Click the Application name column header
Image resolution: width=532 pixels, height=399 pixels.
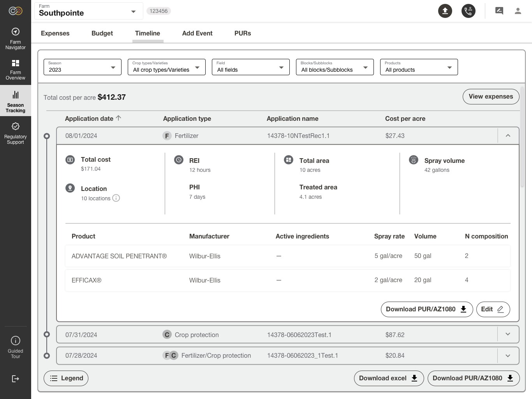[292, 118]
